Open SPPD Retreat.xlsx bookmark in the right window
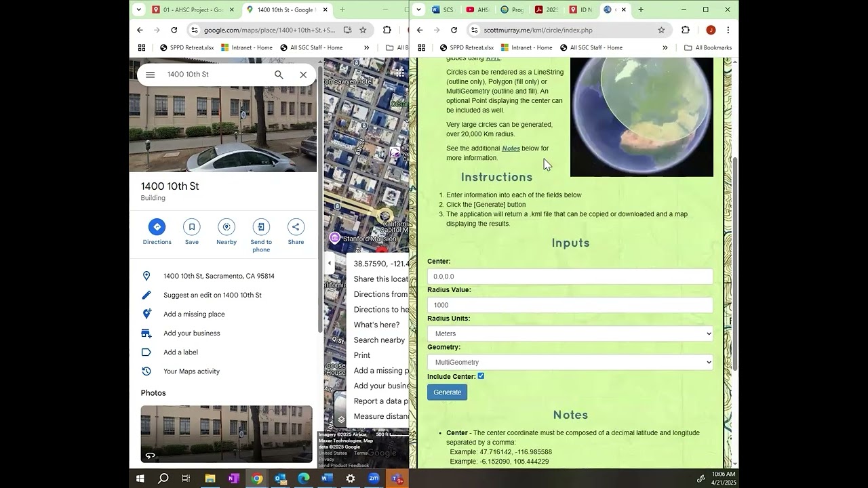Image resolution: width=868 pixels, height=488 pixels. click(467, 47)
